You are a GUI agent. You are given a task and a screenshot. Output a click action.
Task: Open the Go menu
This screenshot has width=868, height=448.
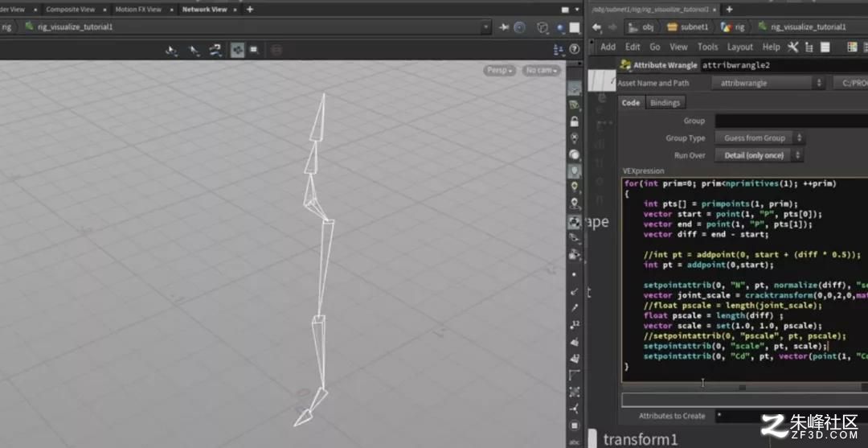point(655,47)
